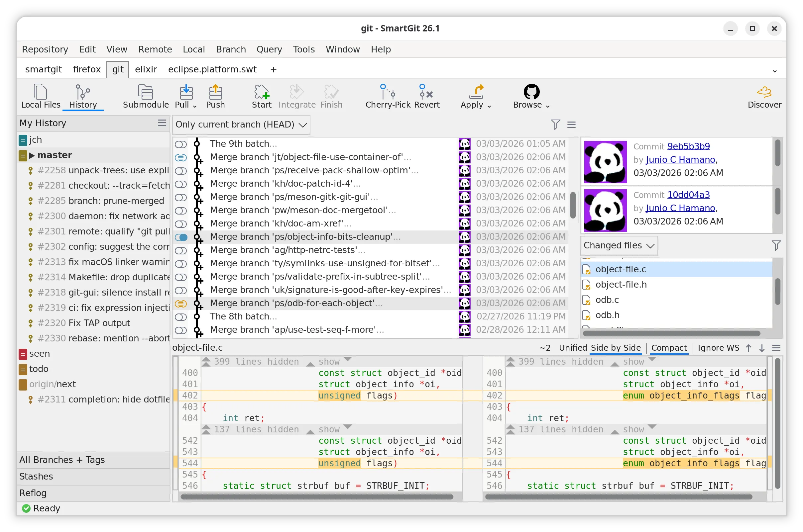The height and width of the screenshot is (532, 803).
Task: Toggle marker for 'jt/object-file-use-container-of' merge
Action: click(181, 157)
